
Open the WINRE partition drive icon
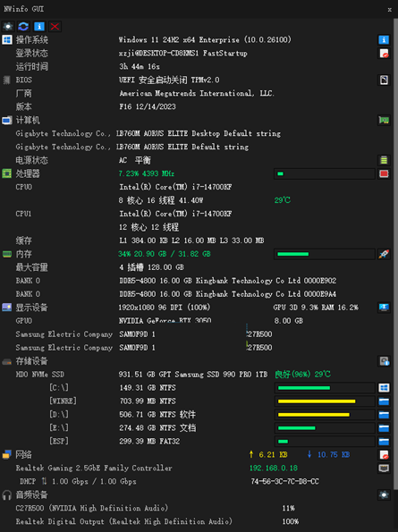[384, 401]
